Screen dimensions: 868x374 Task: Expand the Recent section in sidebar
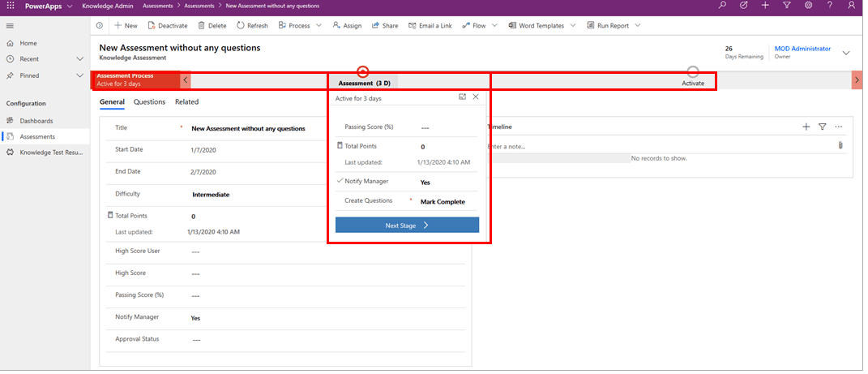click(x=79, y=59)
